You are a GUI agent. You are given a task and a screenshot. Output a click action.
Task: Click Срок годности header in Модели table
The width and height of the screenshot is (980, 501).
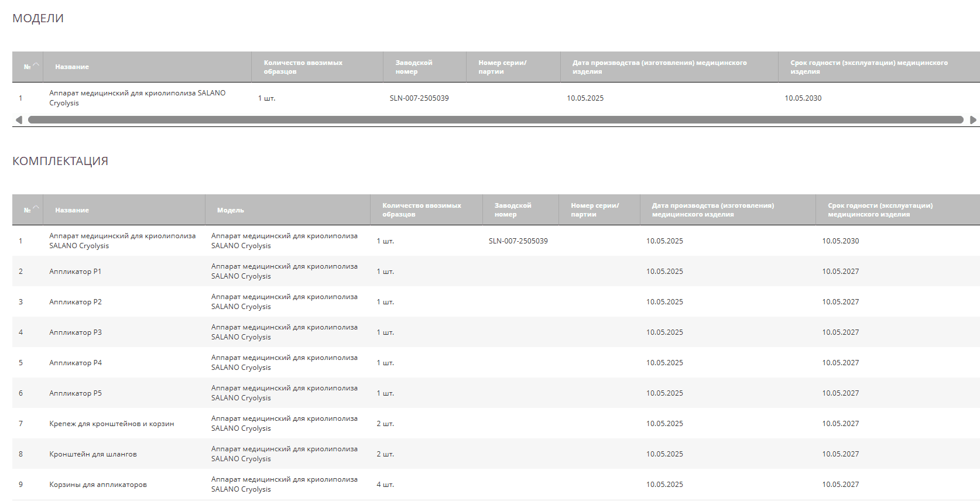tap(869, 67)
